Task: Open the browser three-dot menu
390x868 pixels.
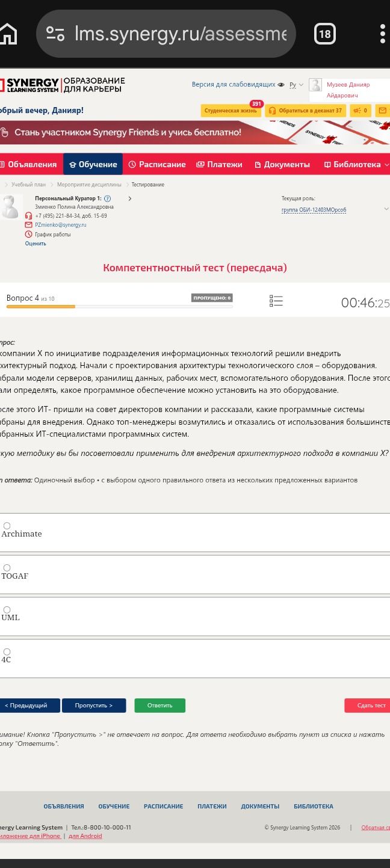Action: point(383,34)
